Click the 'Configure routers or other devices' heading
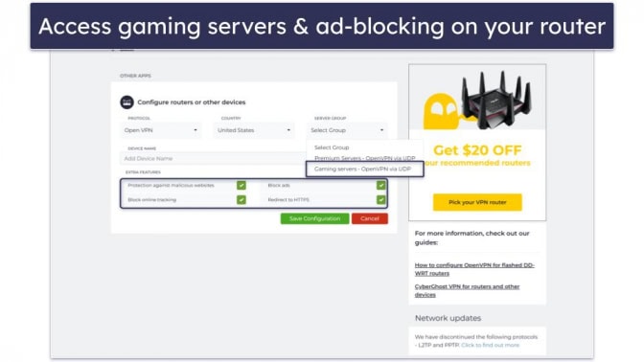Screen dimensions: 644x362 point(192,102)
